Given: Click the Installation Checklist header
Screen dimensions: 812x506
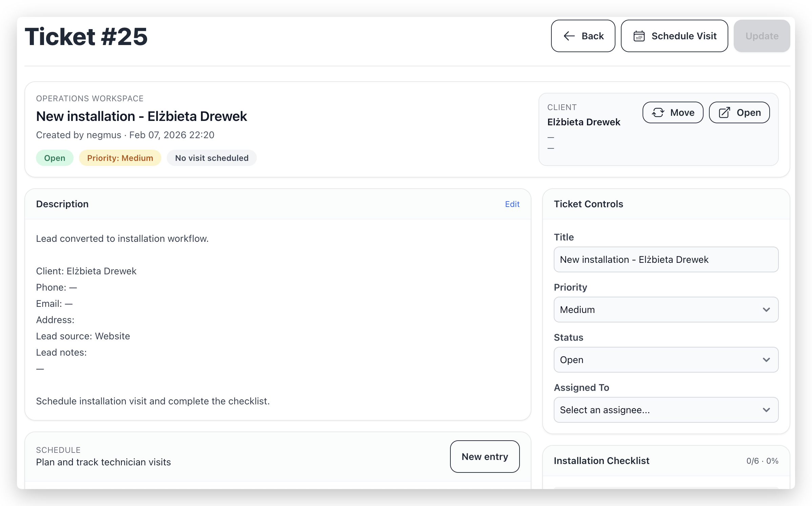Looking at the screenshot, I should [x=601, y=461].
